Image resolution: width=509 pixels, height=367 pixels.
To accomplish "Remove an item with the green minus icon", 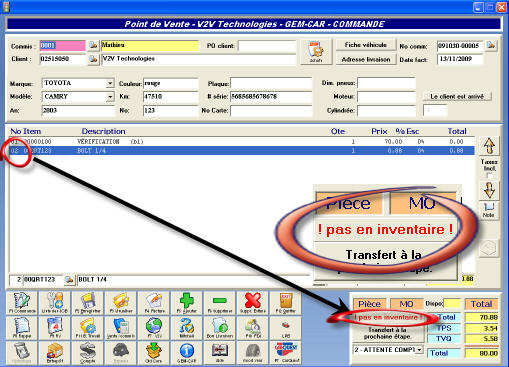I will (220, 303).
